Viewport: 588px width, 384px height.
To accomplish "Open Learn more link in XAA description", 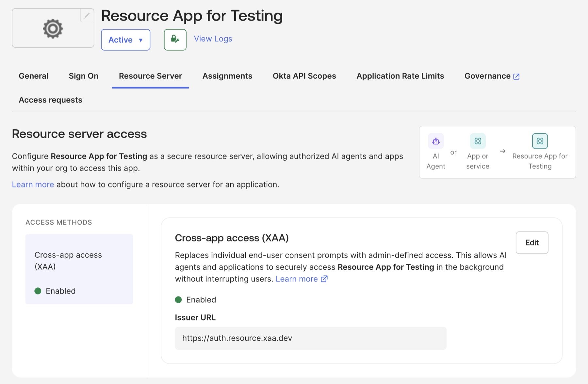I will pyautogui.click(x=297, y=279).
